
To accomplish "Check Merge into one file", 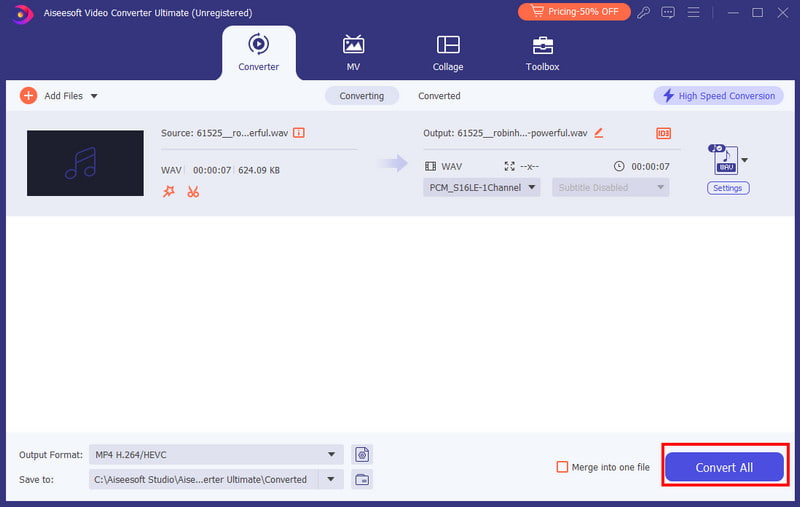I will (x=562, y=467).
